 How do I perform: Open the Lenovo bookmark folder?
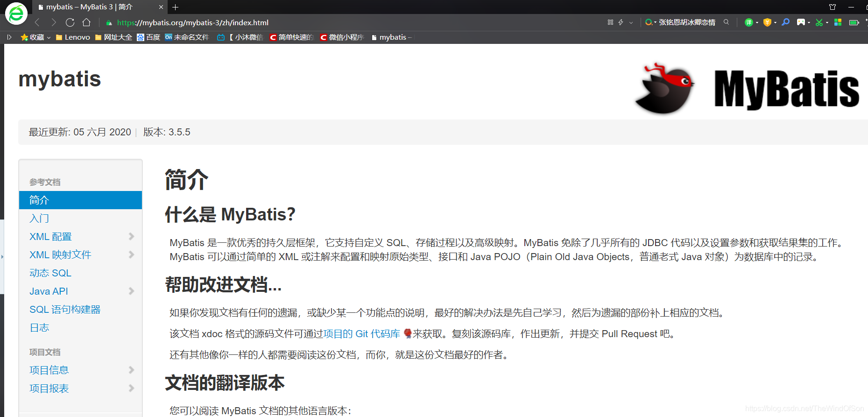tap(73, 37)
